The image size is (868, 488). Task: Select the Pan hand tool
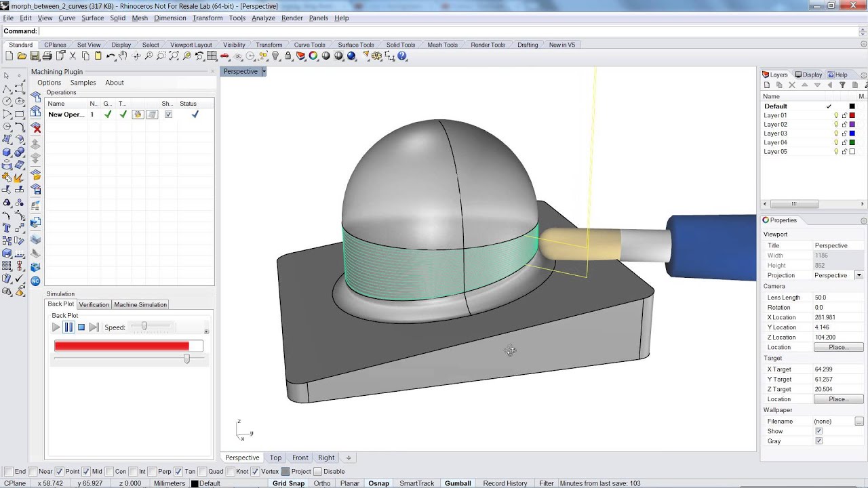point(123,56)
